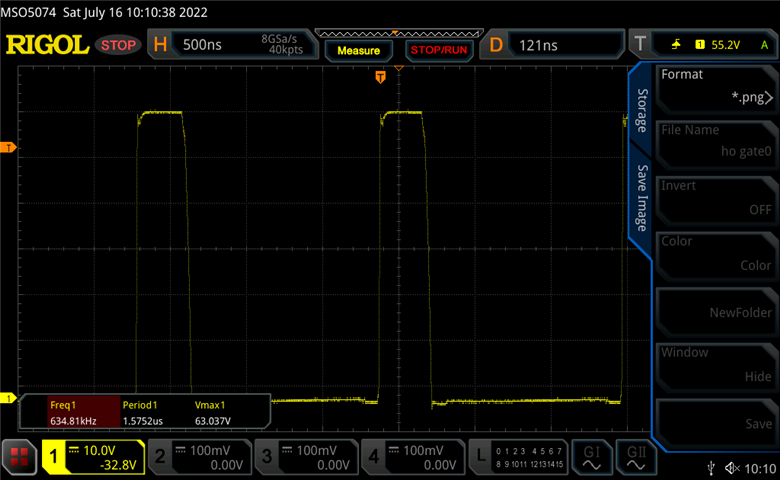
Task: Click the 121ns delay value
Action: 538,46
